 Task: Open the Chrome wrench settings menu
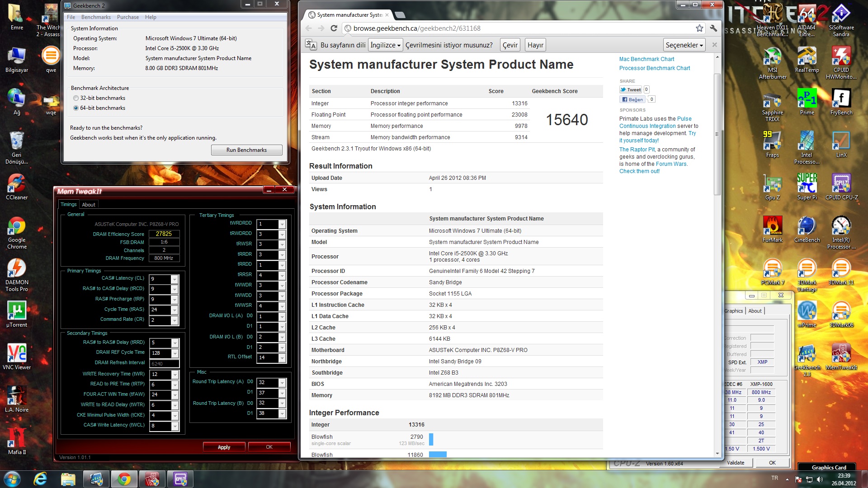point(713,28)
